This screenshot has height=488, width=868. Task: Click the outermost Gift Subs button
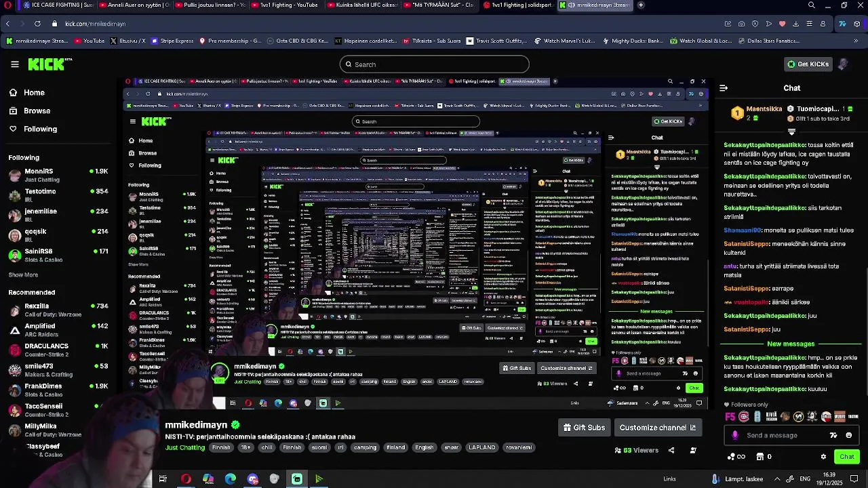pyautogui.click(x=584, y=428)
